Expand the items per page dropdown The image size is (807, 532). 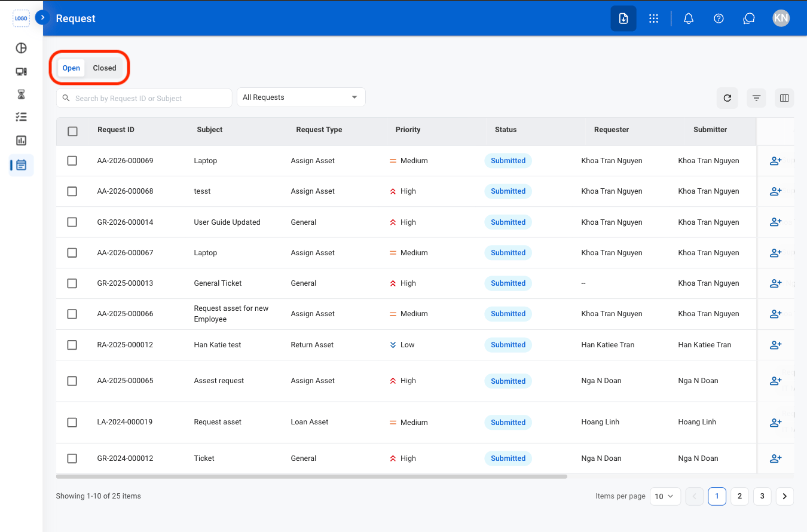coord(665,496)
